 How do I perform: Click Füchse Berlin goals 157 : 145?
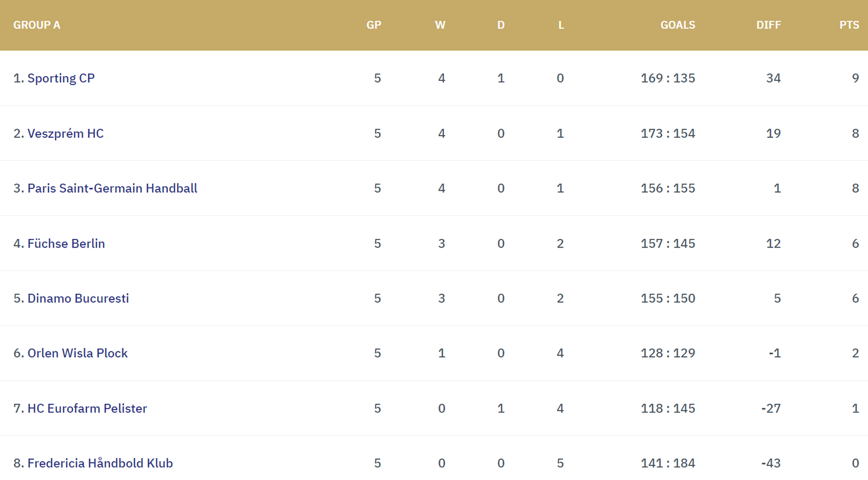(x=668, y=243)
